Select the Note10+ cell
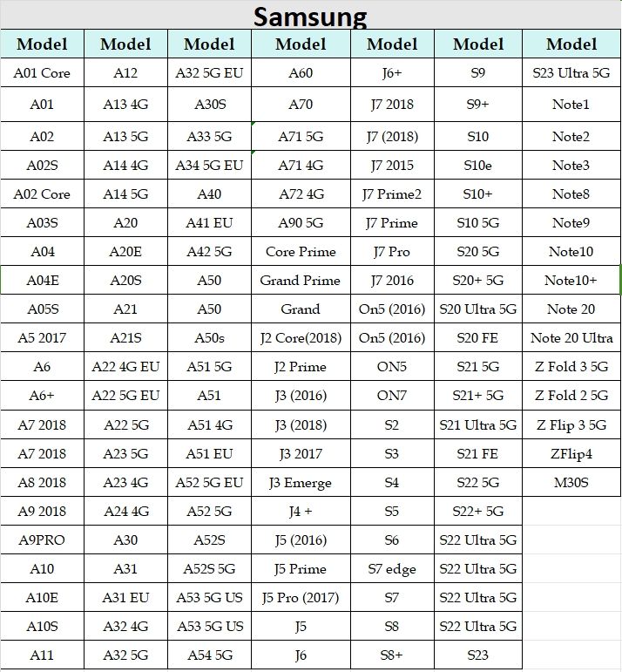This screenshot has width=622, height=672. pos(571,280)
